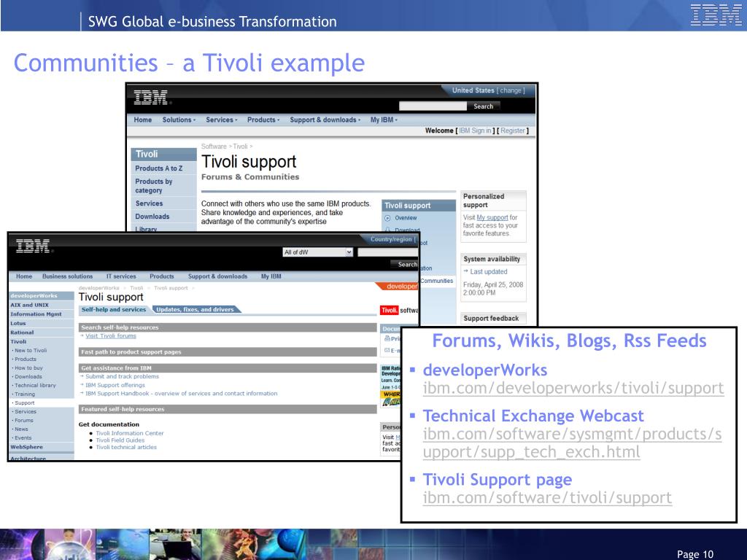Select AIX and UNIX in the developerWorks sidebar
The image size is (747, 560).
(29, 305)
